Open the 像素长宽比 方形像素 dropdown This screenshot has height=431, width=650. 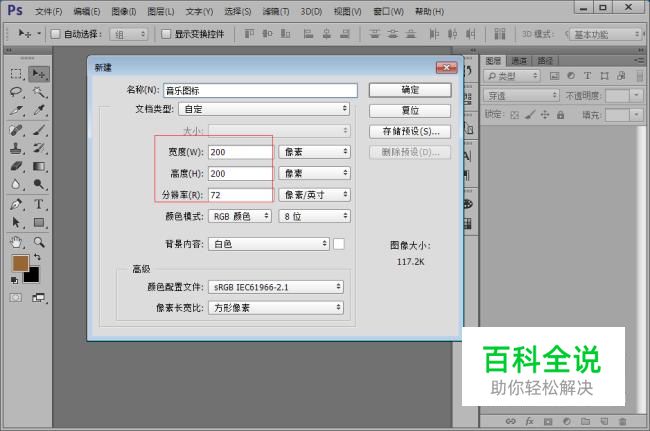pos(276,308)
